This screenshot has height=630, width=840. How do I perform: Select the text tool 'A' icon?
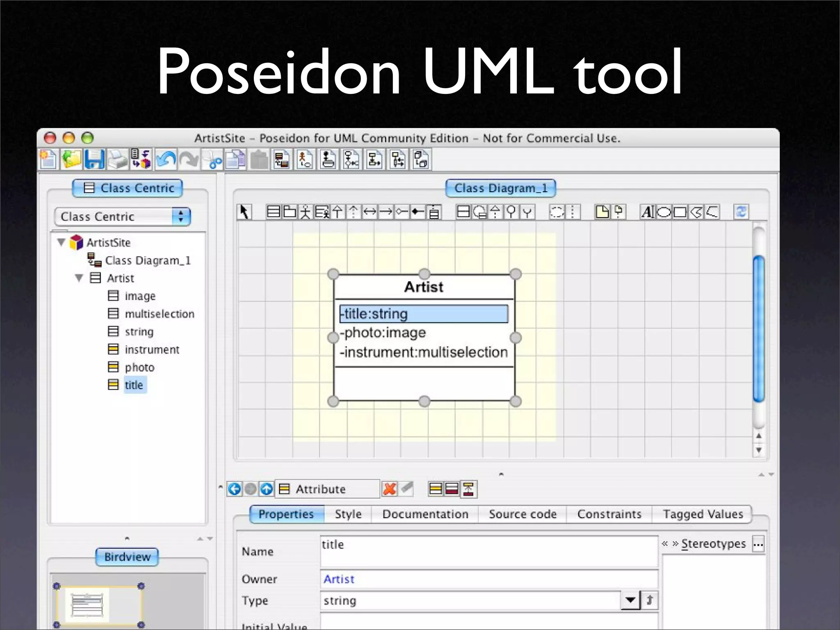[x=647, y=212]
